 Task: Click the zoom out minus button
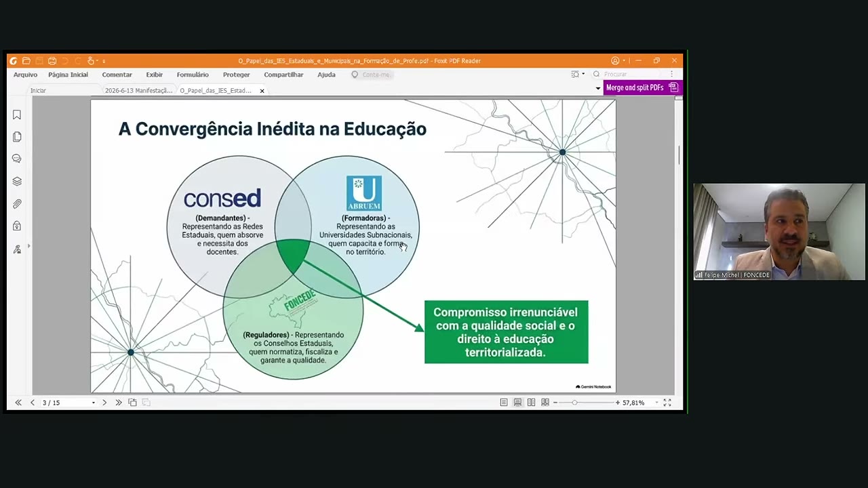(555, 403)
